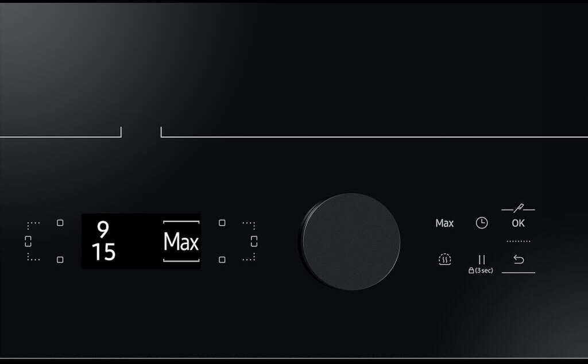Click the round control knob

click(351, 241)
